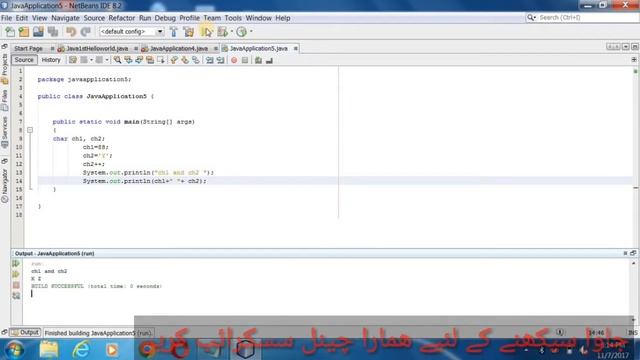640x360 pixels.
Task: Toggle the History view button
Action: coord(51,60)
